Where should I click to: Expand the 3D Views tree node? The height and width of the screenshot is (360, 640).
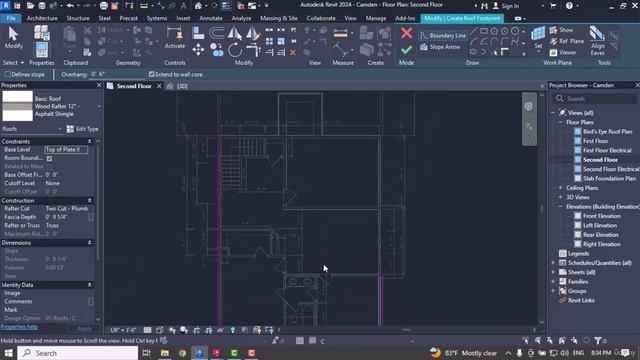560,197
